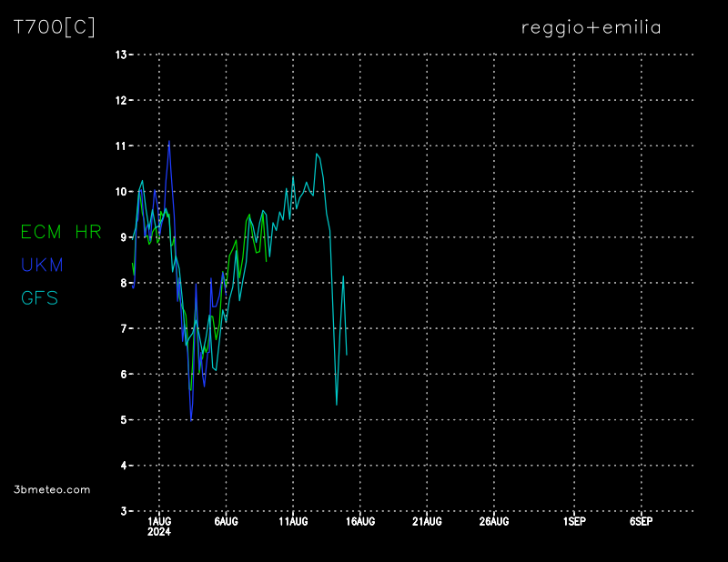Click the 1AUG 2024 date label
Image resolution: width=728 pixels, height=562 pixels.
[159, 527]
